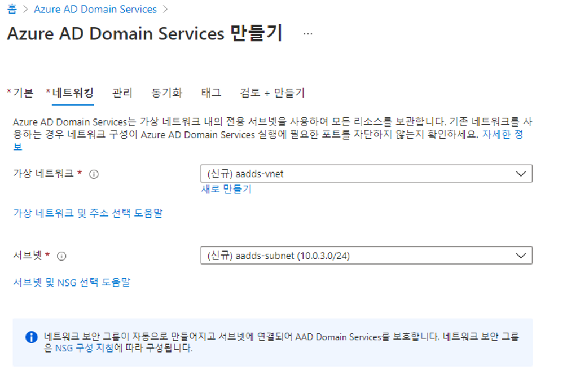The image size is (567, 392).
Task: Expand the 서브넷 aadds-subnet dropdown
Action: click(366, 256)
